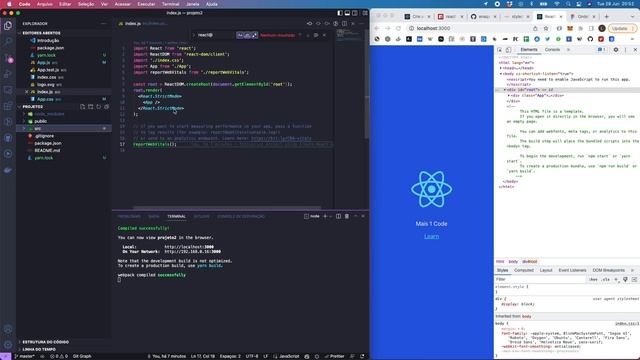Expand the head element in DevTools DOM tree

coord(501,68)
